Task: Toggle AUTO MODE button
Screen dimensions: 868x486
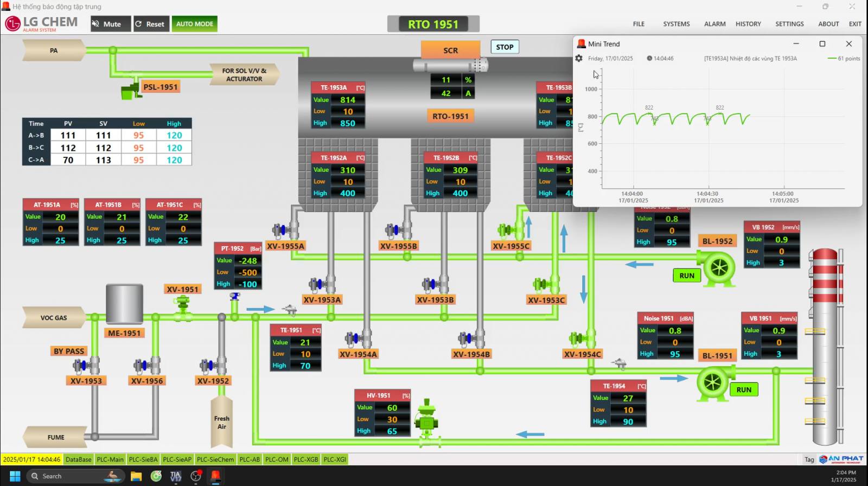Action: pyautogui.click(x=194, y=24)
